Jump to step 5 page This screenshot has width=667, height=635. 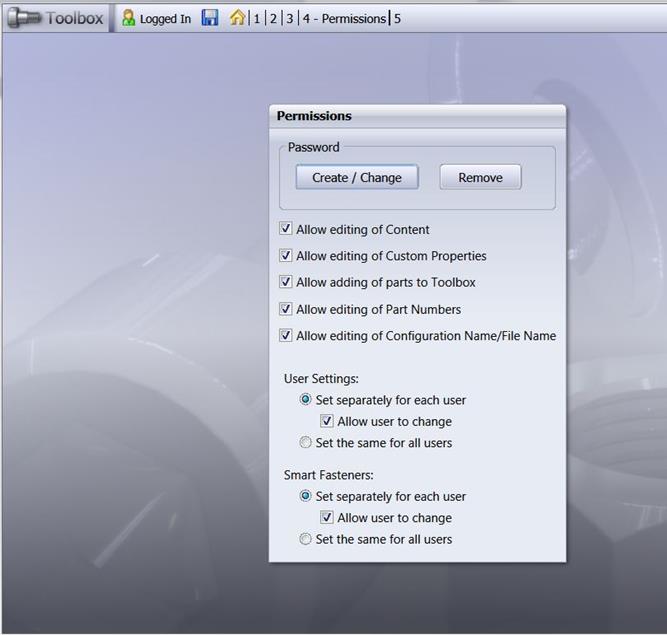click(x=397, y=18)
